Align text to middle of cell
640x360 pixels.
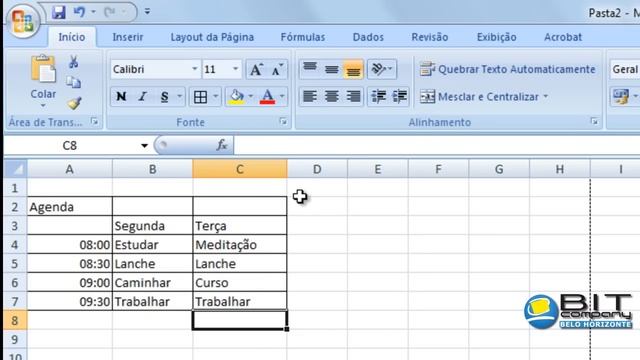click(x=331, y=69)
